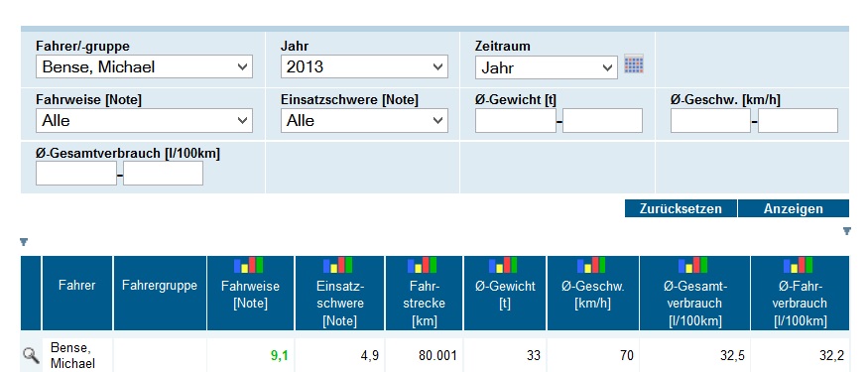Open chart icon above Ø-Gesamtverbrauch column
868x372 pixels.
pos(693,265)
